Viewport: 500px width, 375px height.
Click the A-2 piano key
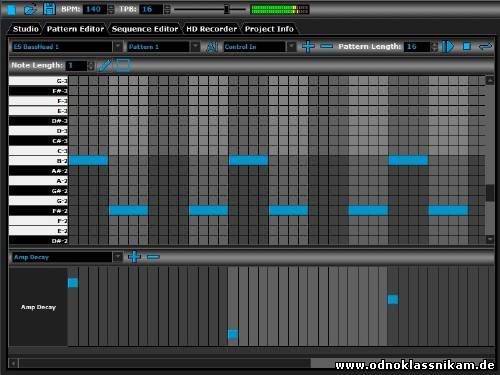tap(38, 181)
